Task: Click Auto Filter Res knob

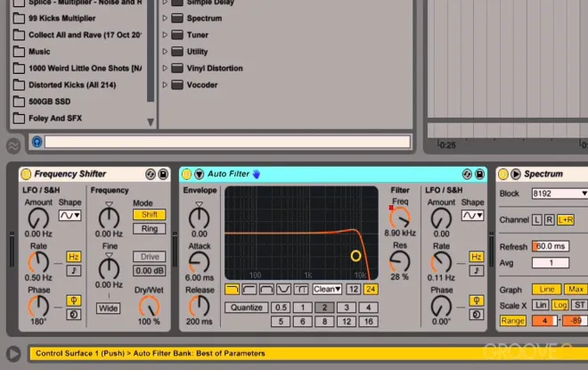Action: [x=400, y=261]
